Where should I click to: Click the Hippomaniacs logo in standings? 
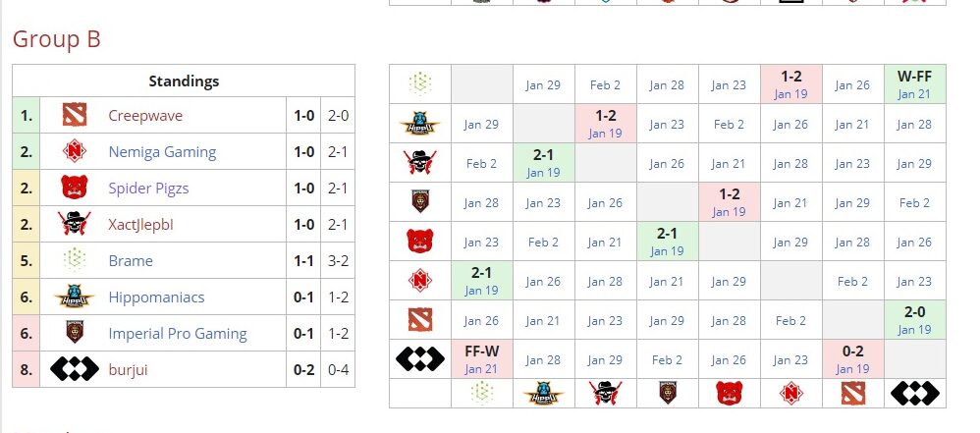(75, 297)
